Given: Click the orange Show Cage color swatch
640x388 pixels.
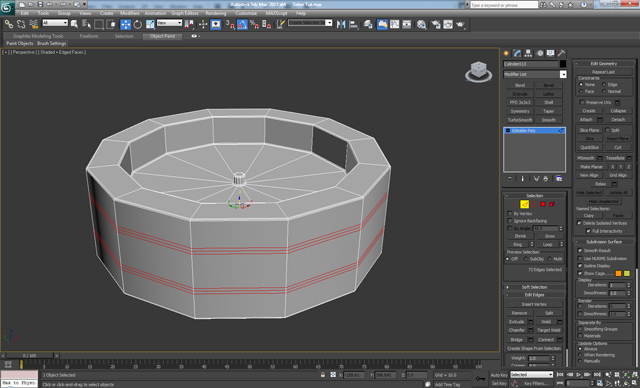Looking at the screenshot, I should 618,273.
